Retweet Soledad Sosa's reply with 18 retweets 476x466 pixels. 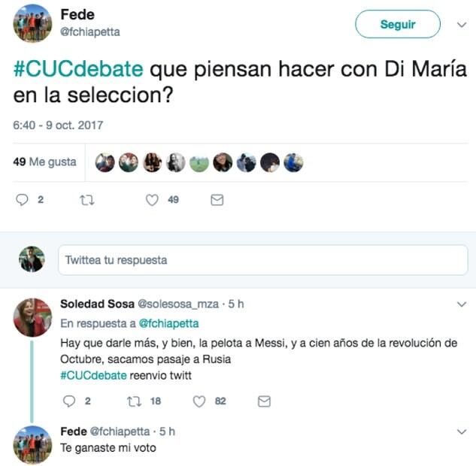point(134,401)
